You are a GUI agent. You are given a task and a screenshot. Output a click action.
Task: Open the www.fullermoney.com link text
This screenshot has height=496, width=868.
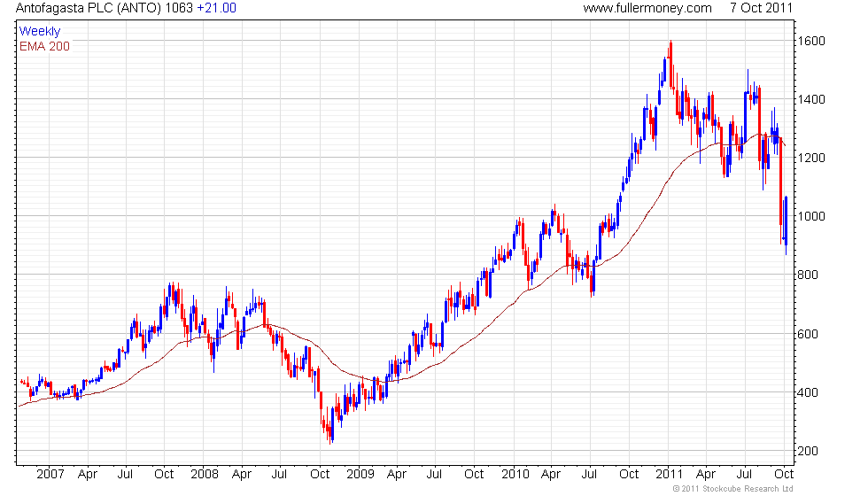click(x=647, y=8)
